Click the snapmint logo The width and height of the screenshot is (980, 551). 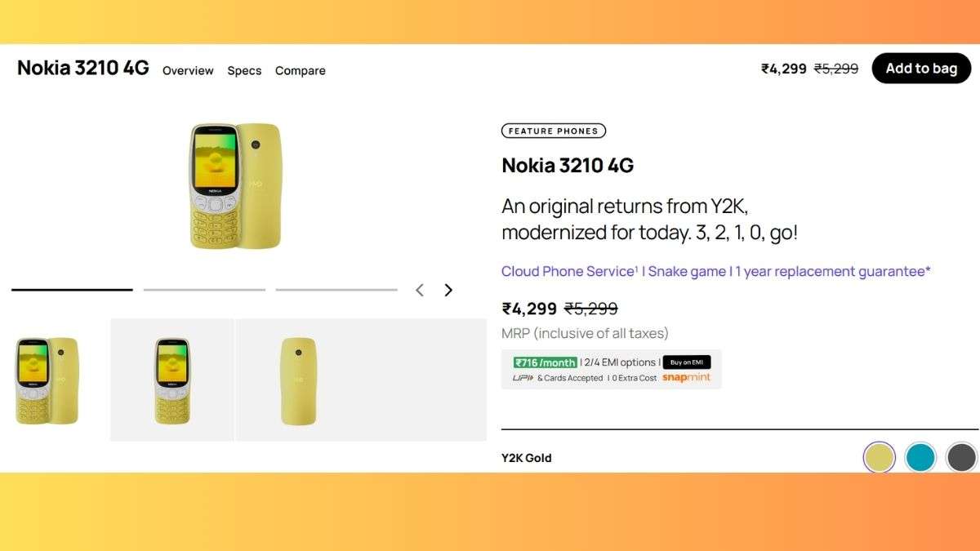tap(686, 378)
